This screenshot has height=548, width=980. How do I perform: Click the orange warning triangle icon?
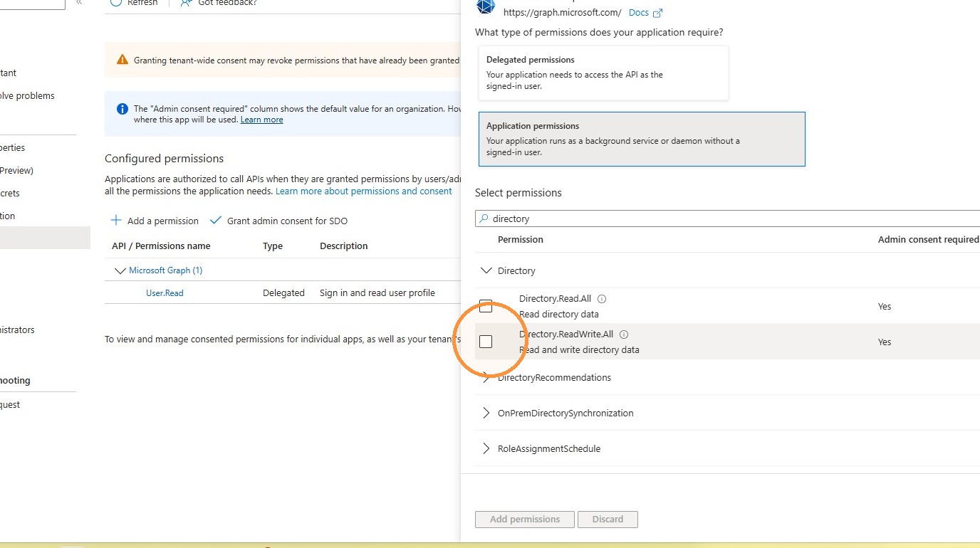click(123, 60)
